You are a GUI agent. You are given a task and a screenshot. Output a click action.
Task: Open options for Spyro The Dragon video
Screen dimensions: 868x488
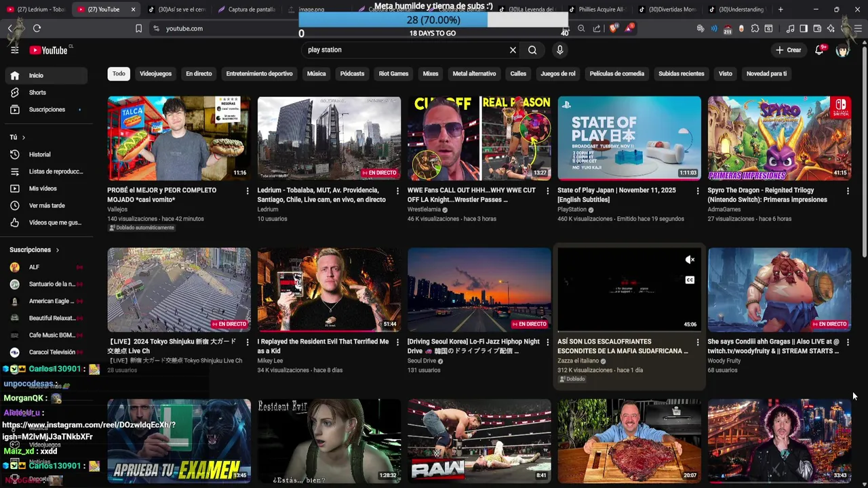848,191
